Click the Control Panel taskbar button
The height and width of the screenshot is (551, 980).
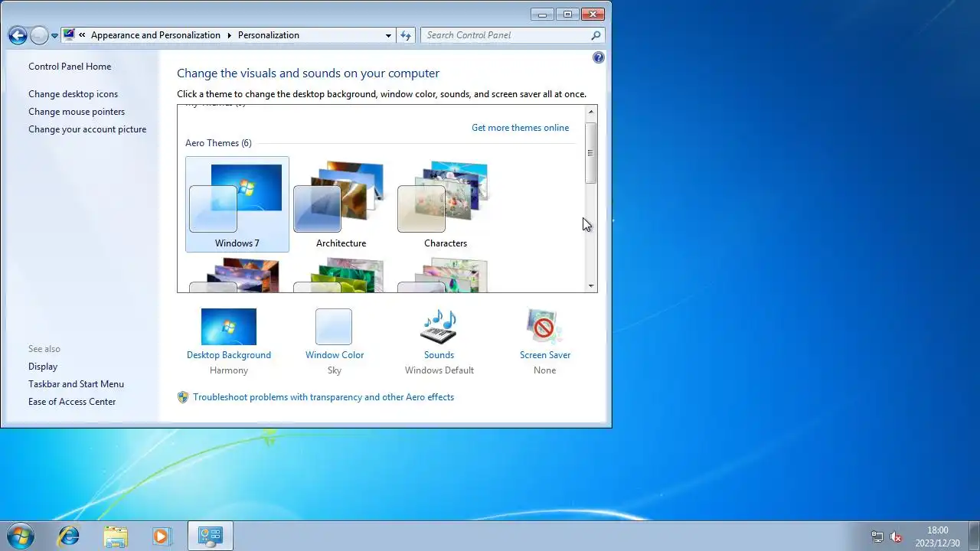[210, 536]
